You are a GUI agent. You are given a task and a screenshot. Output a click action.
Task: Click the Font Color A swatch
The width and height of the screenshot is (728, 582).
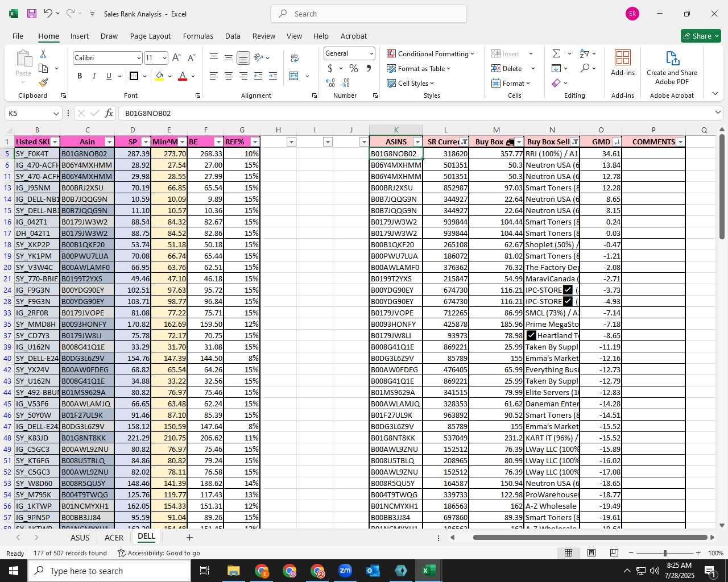(183, 76)
